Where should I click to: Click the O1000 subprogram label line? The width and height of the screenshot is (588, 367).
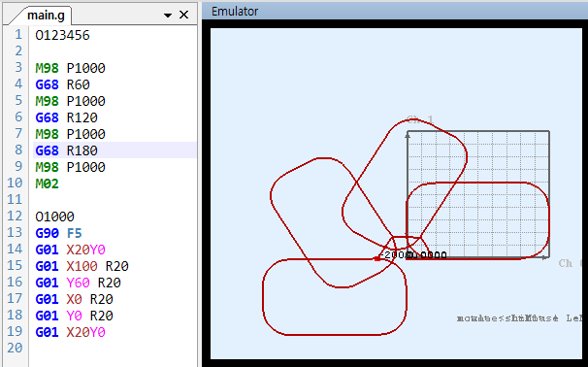[x=54, y=217]
